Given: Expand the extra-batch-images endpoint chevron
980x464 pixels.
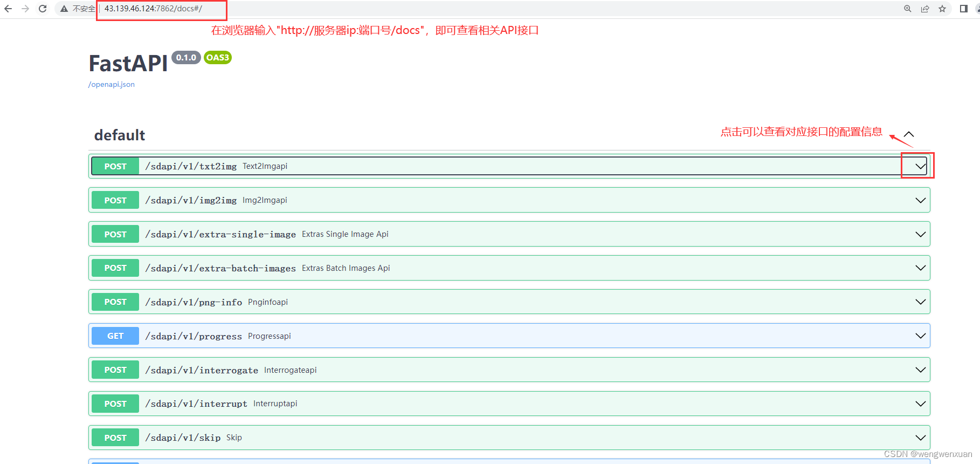Looking at the screenshot, I should point(921,268).
